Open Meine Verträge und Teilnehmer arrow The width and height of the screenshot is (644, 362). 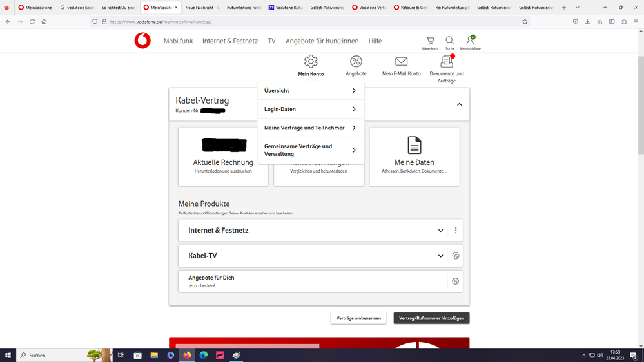pos(354,128)
